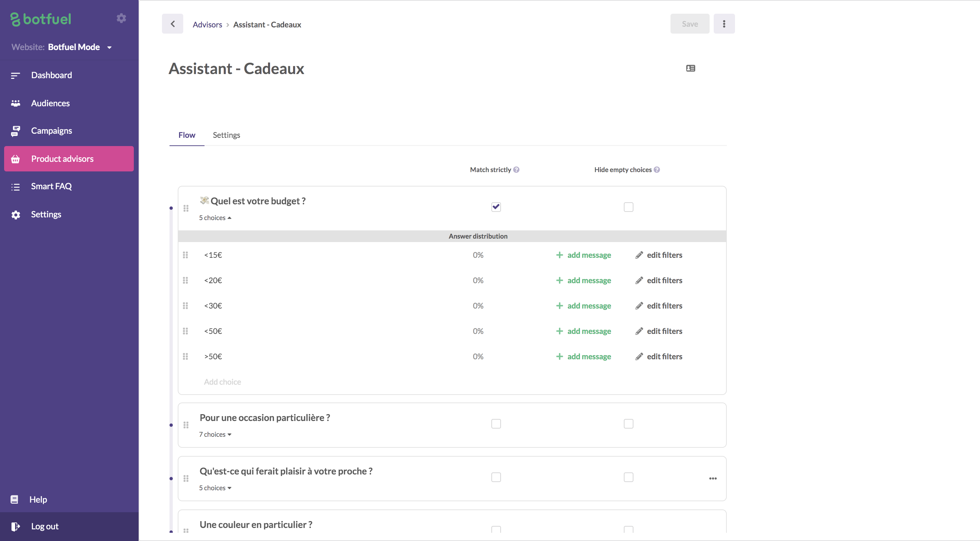This screenshot has height=541, width=980.
Task: Click the back arrow button
Action: coord(172,24)
